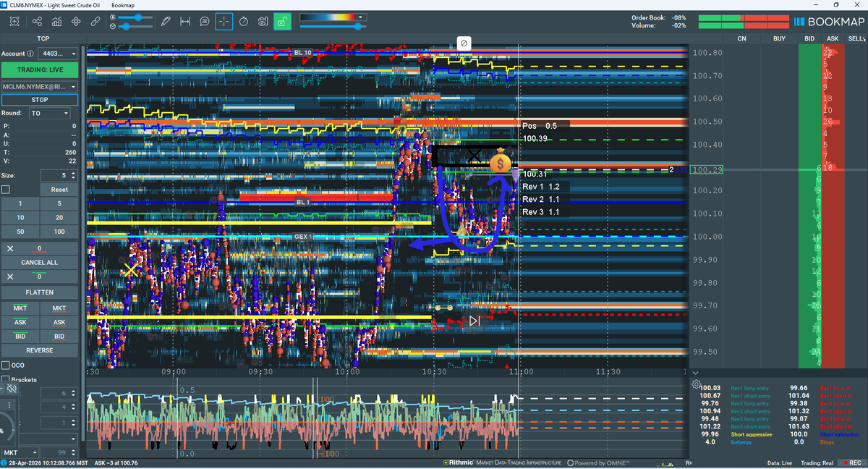Open the speech bubble notes icon
Viewport: 868px width, 469px height.
205,22
